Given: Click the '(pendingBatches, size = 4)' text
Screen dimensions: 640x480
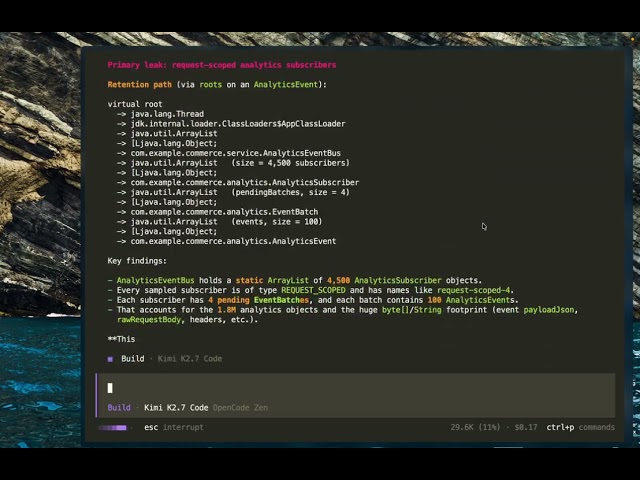Looking at the screenshot, I should tap(291, 192).
